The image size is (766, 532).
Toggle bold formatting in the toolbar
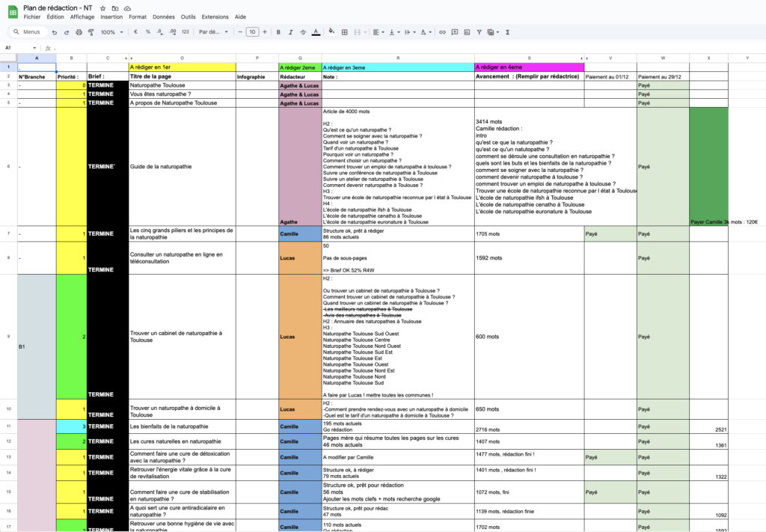coord(277,32)
